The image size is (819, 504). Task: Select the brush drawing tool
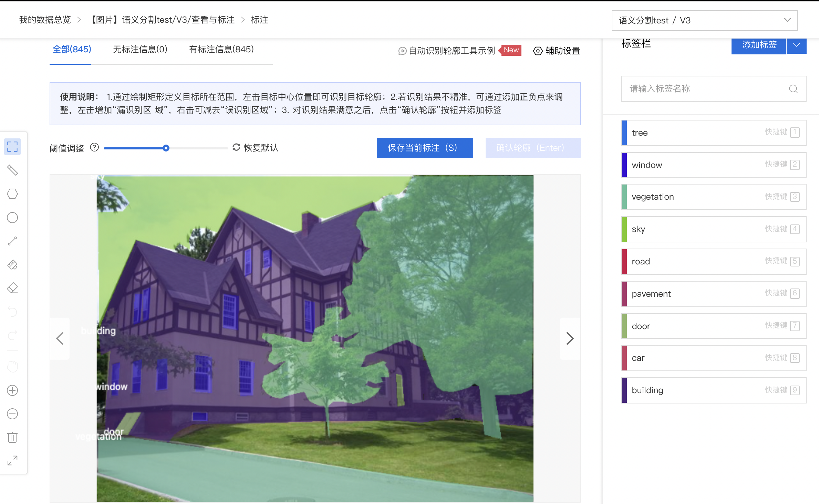point(12,170)
